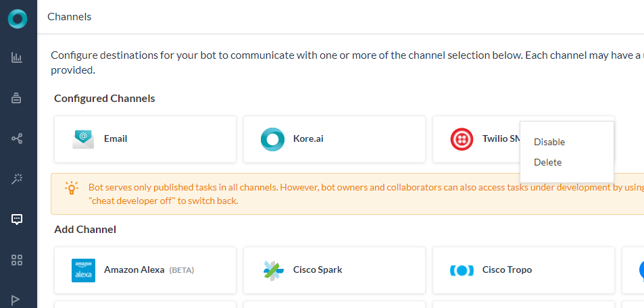Screen dimensions: 644x308
Task: Select the Twilio SMS channel card
Action: point(487,139)
